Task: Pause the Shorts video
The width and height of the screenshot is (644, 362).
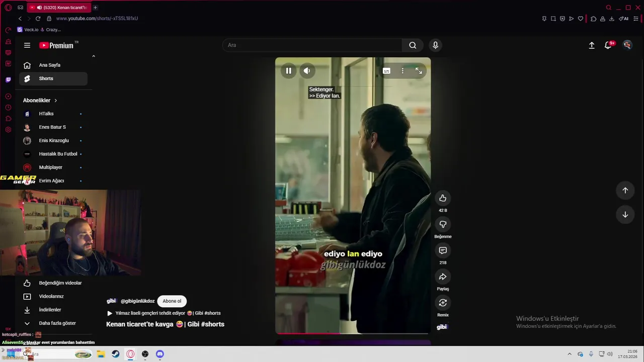Action: [288, 71]
